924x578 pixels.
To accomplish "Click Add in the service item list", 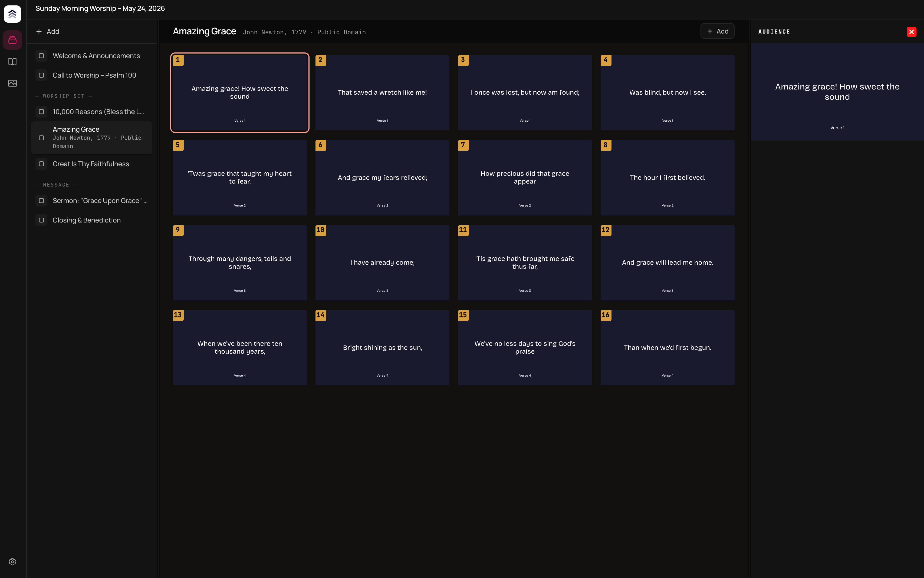I will 47,31.
